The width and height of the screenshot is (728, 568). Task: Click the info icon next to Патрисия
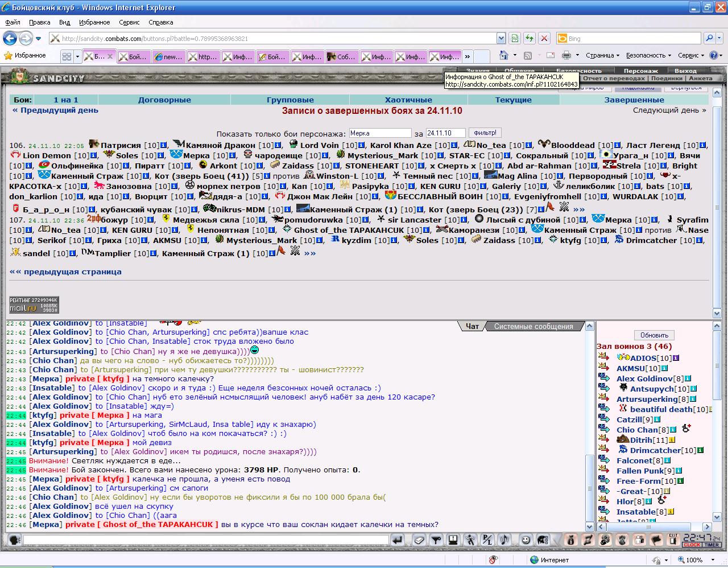(164, 146)
